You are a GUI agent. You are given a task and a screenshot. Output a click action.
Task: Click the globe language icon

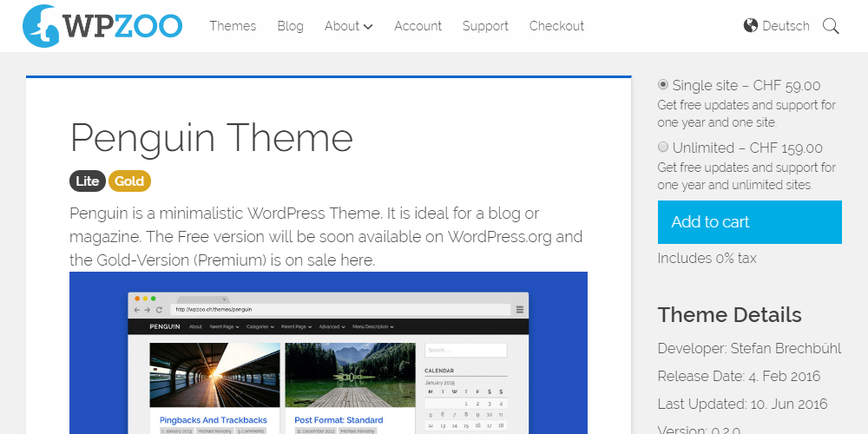click(x=751, y=25)
